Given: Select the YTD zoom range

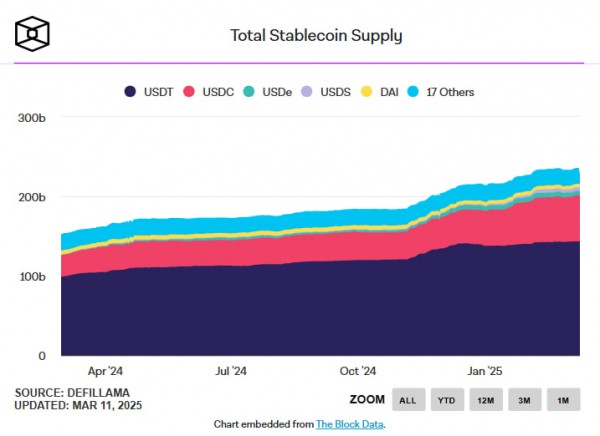Looking at the screenshot, I should 446,400.
